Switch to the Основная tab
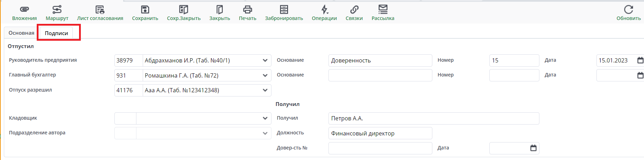This screenshot has width=644, height=160. pyautogui.click(x=21, y=33)
